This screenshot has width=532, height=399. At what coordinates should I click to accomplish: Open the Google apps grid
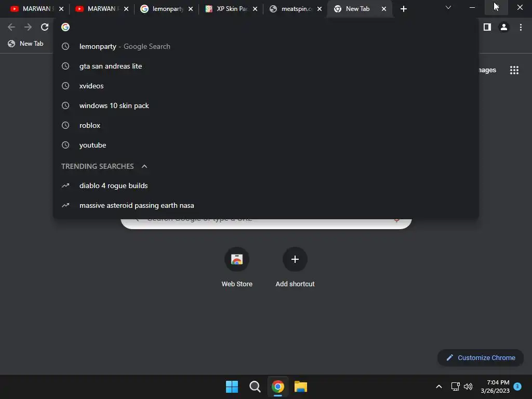[x=514, y=70]
